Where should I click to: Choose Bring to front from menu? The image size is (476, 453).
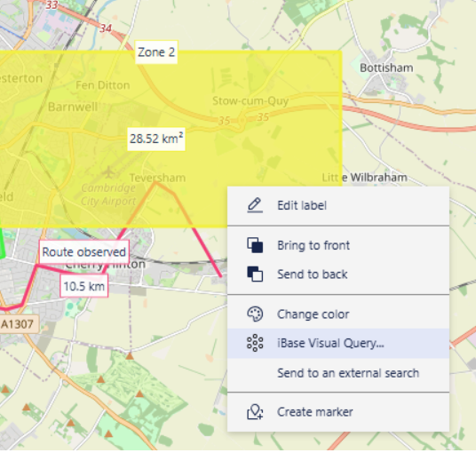coord(338,245)
